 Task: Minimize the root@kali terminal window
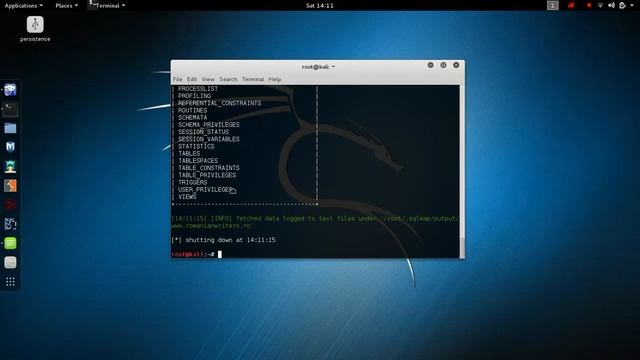point(430,65)
